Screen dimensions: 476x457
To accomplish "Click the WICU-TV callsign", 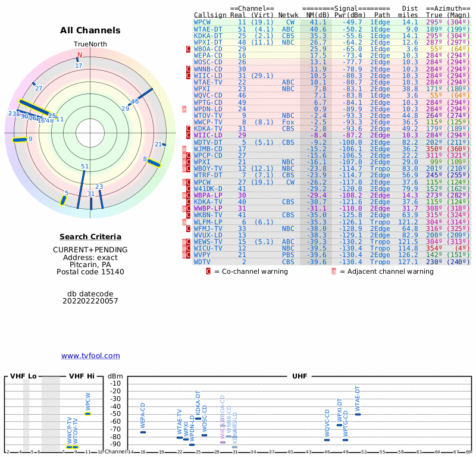I will click(208, 248).
